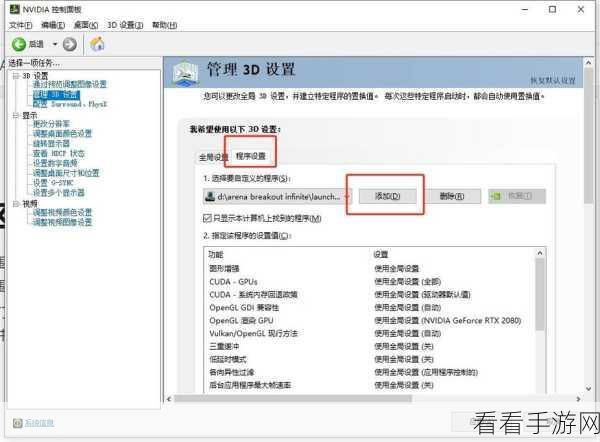Open 调整视频图像设置 in the task tree
Viewport: 600px width, 442px height.
point(62,222)
